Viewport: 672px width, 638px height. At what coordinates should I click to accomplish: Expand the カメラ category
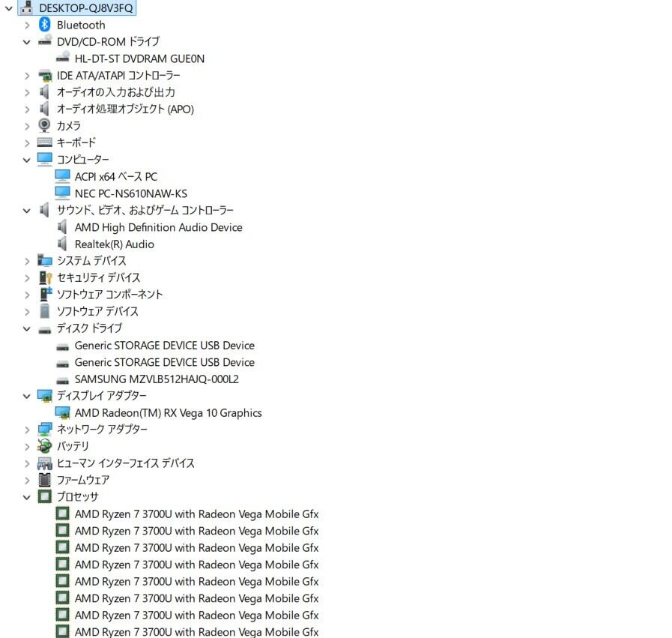point(27,126)
